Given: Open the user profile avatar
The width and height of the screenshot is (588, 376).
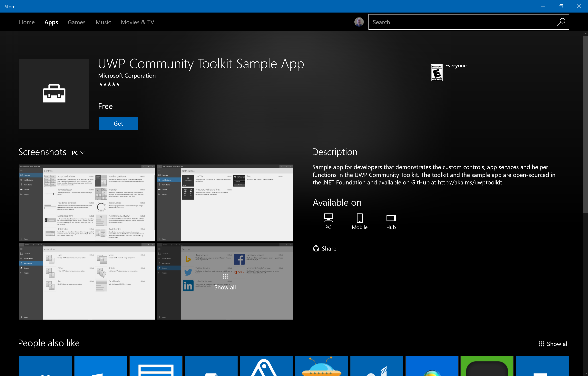Looking at the screenshot, I should pyautogui.click(x=359, y=22).
